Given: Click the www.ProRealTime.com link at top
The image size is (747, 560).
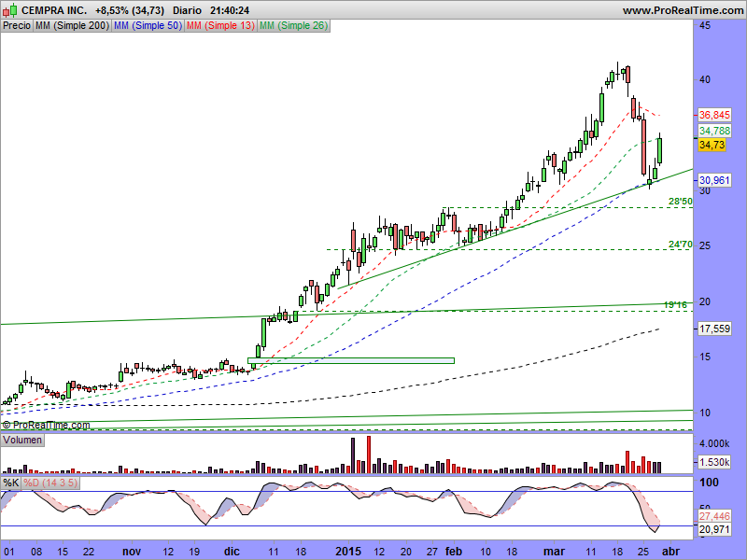Looking at the screenshot, I should (x=683, y=10).
